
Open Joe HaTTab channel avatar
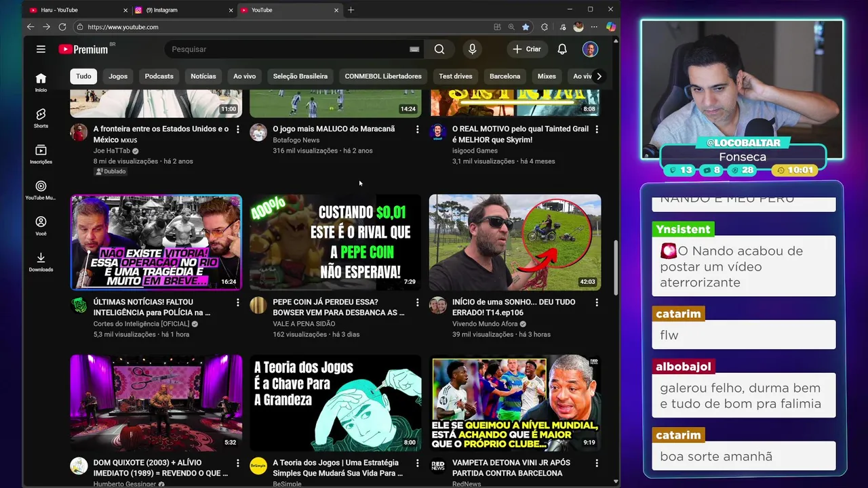(79, 132)
